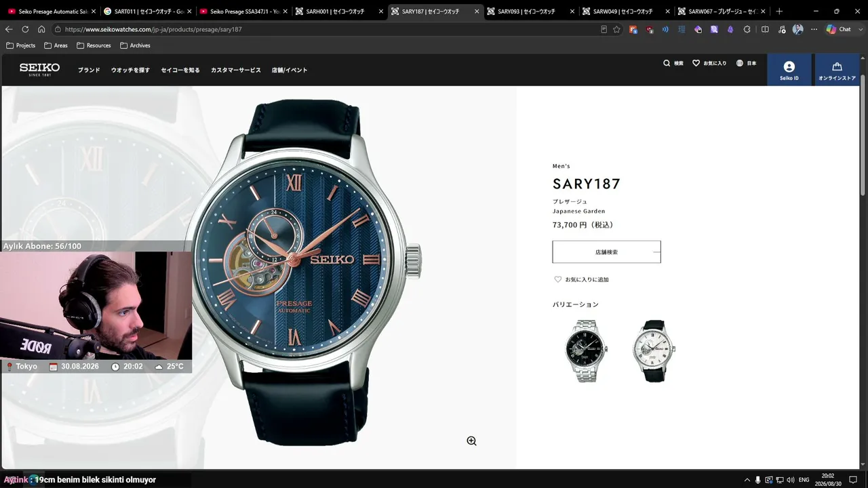View site information lock icon
Image resolution: width=868 pixels, height=488 pixels.
point(58,29)
